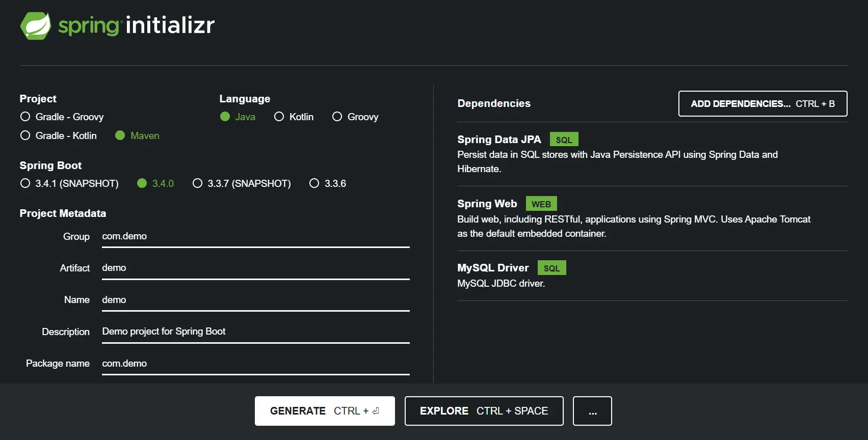Open the more options ellipsis button

[x=592, y=411]
